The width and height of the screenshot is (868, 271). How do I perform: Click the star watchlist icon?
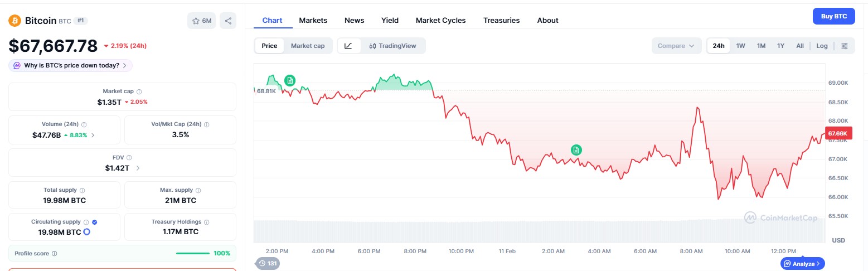tap(196, 21)
